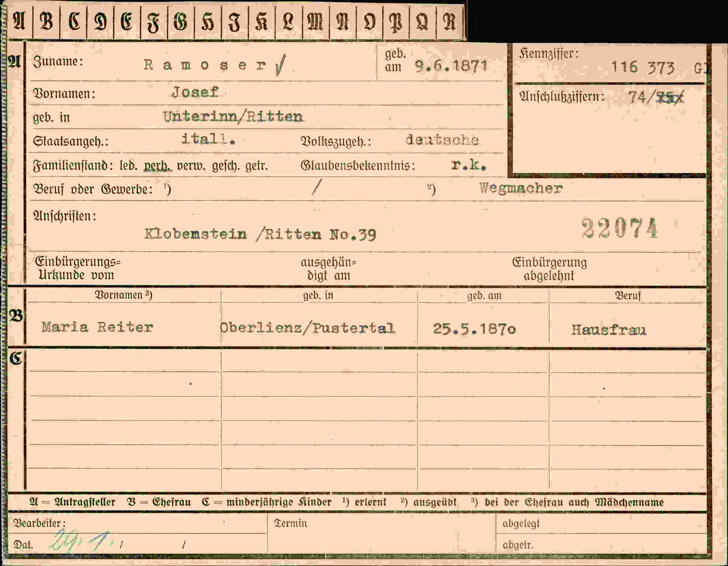Click address 'Klobenstein /Ritten No.39'
The image size is (728, 566).
click(260, 234)
